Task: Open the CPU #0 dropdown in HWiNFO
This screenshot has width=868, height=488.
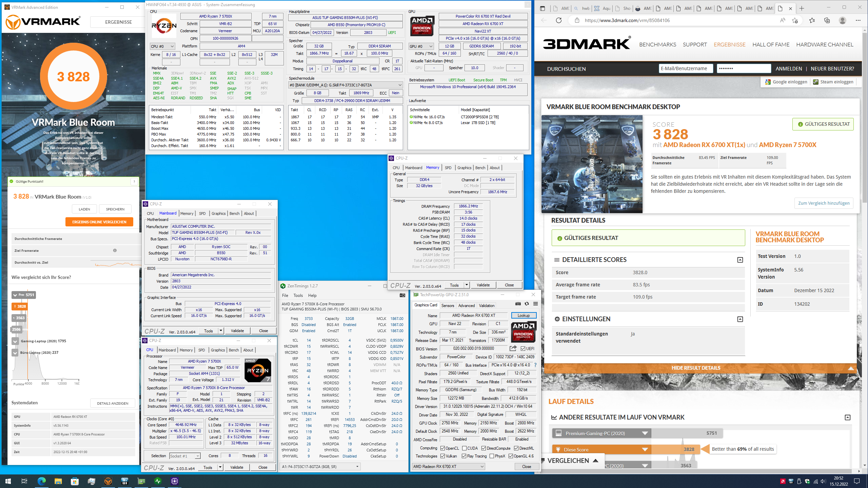Action: 162,46
